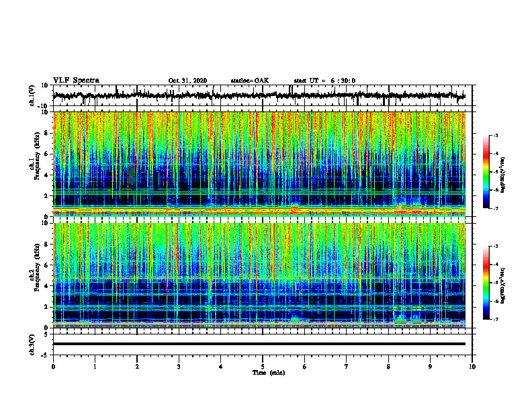Click inside the ch.2 spectrogram panel
The width and height of the screenshot is (532, 411).
tap(259, 275)
